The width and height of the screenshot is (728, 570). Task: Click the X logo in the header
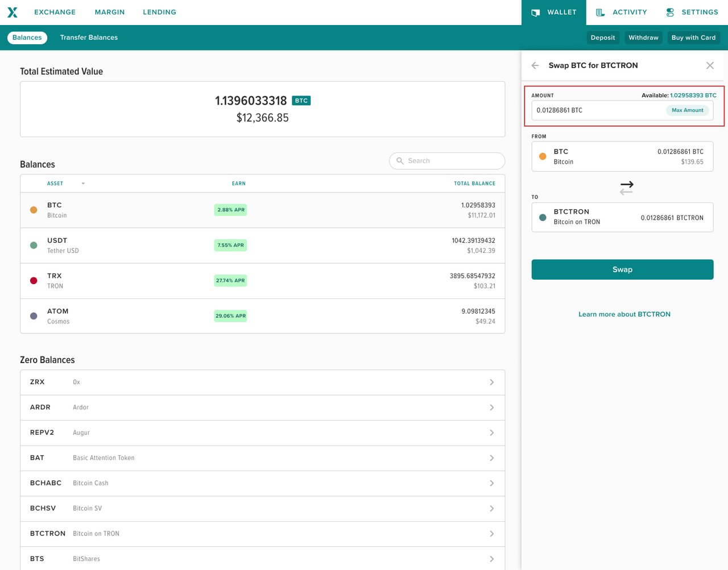coord(13,13)
